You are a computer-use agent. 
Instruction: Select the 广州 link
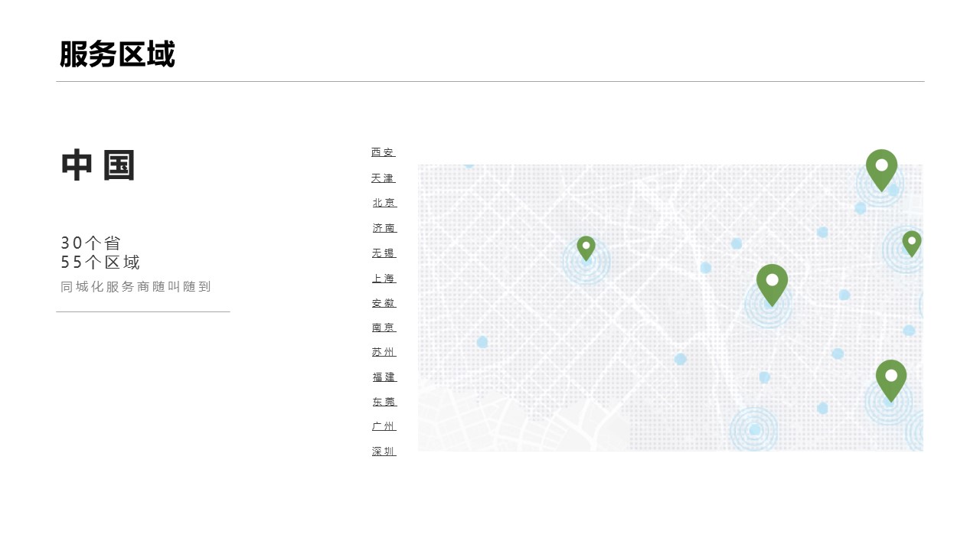click(x=384, y=426)
